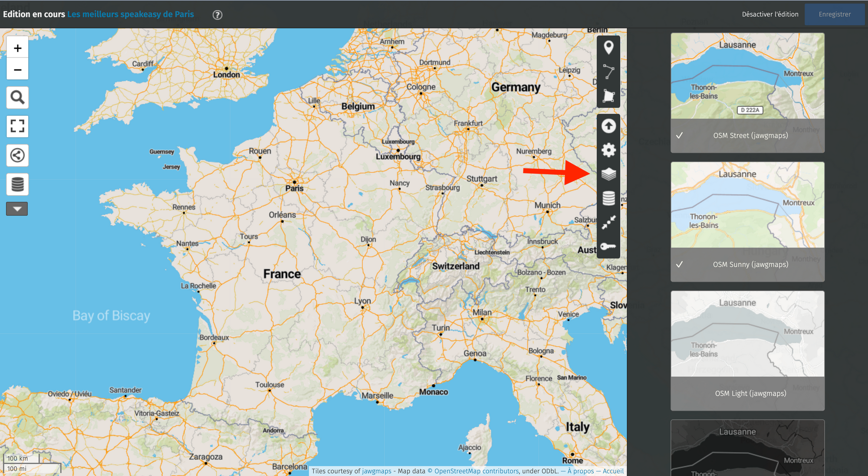868x476 pixels.
Task: Click the France country label
Action: [x=282, y=274]
